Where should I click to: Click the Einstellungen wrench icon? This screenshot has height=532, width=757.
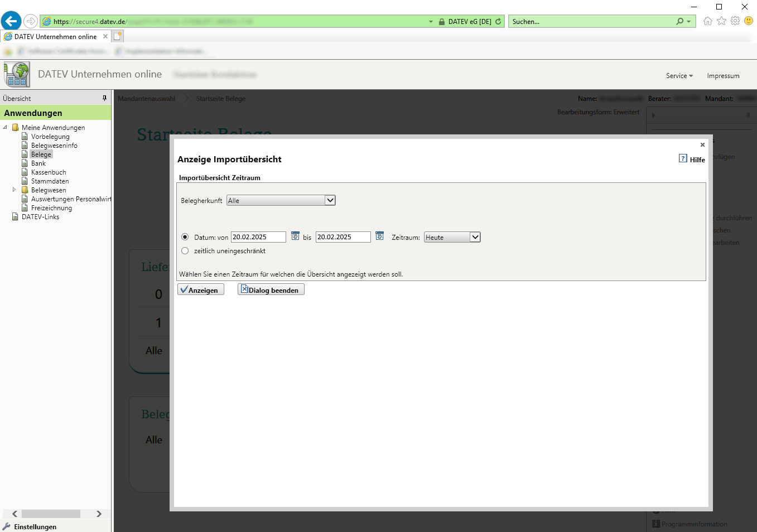coord(7,526)
